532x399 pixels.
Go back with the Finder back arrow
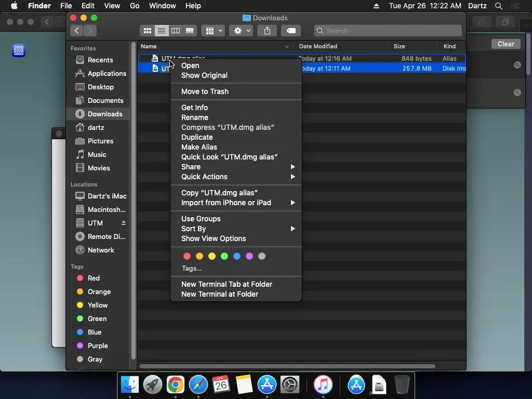[x=77, y=31]
